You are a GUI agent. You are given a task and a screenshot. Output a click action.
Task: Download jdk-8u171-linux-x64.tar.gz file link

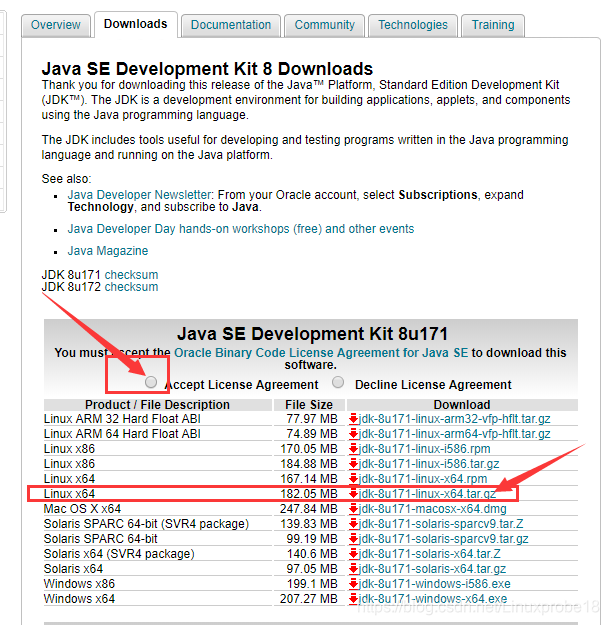tap(427, 494)
